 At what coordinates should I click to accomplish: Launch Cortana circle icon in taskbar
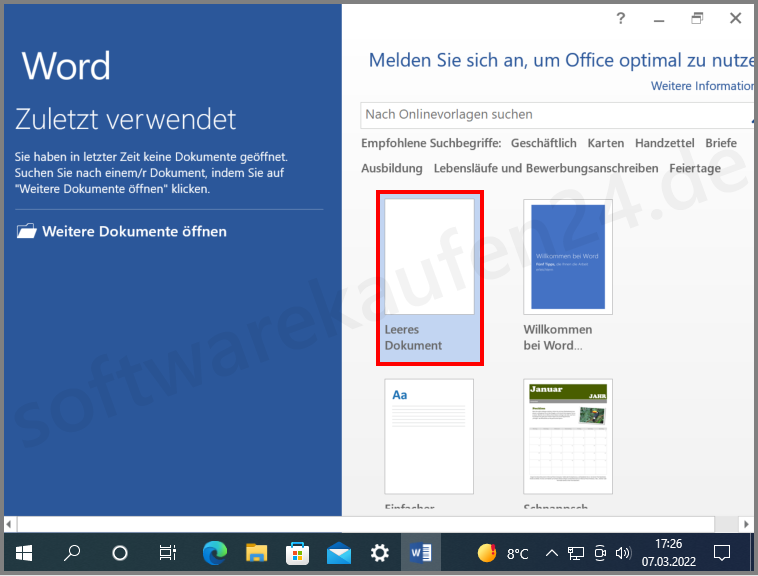(x=119, y=553)
